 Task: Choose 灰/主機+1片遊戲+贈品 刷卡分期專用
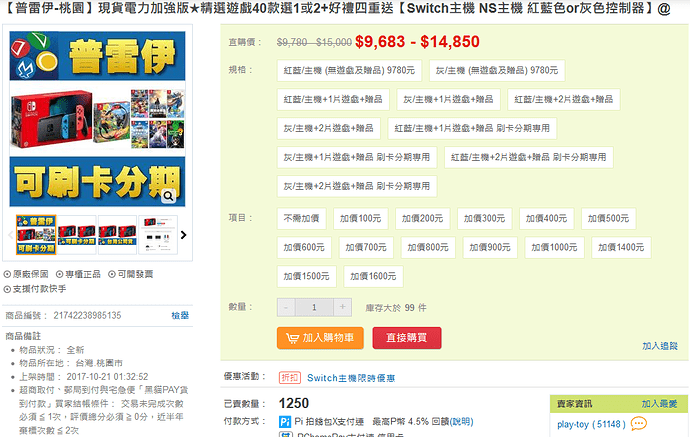coord(357,158)
